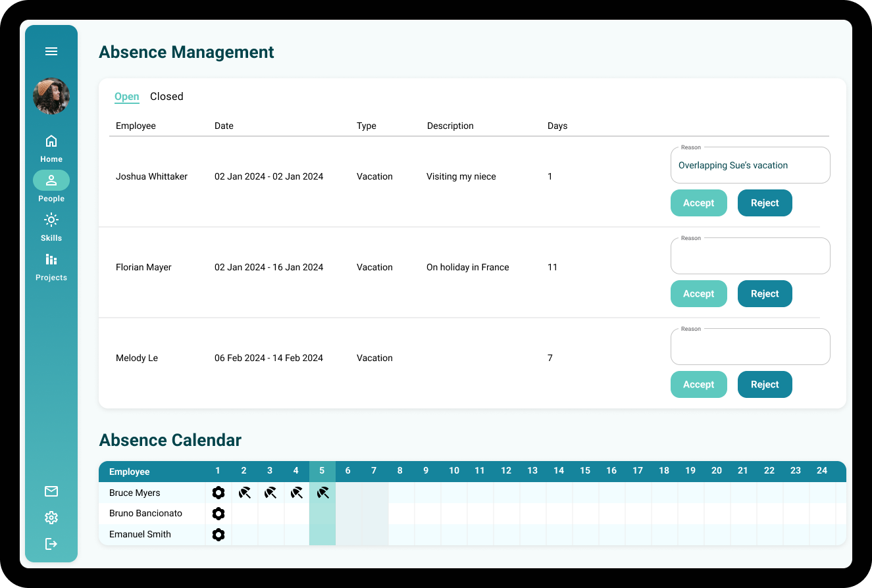Click the user profile avatar
The height and width of the screenshot is (588, 872).
(51, 96)
